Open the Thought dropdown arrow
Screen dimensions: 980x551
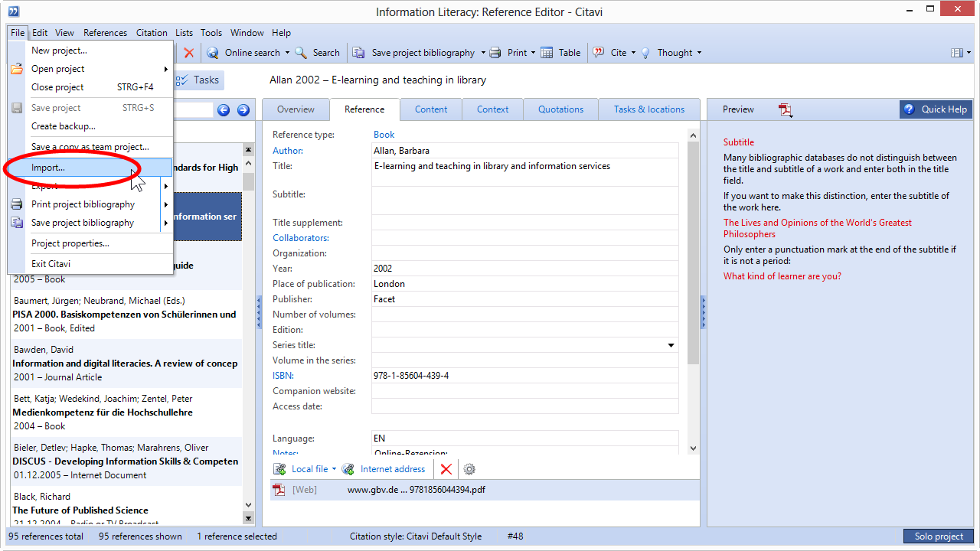699,53
